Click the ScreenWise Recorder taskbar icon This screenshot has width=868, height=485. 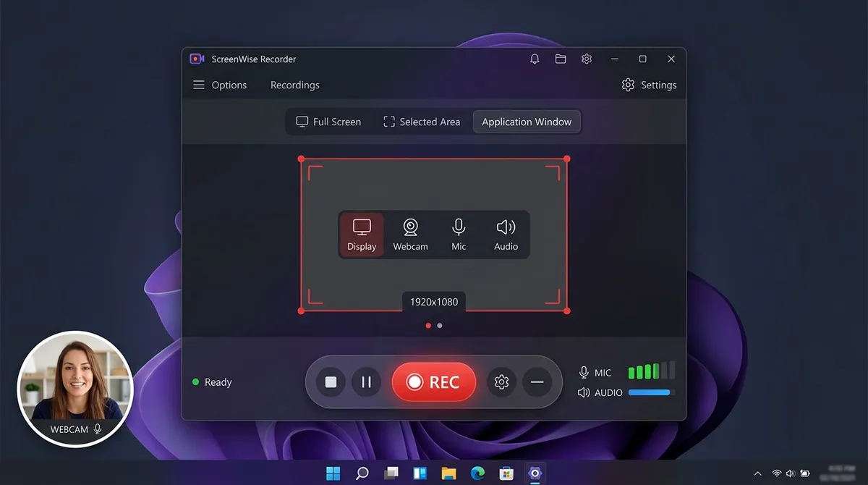pyautogui.click(x=535, y=473)
